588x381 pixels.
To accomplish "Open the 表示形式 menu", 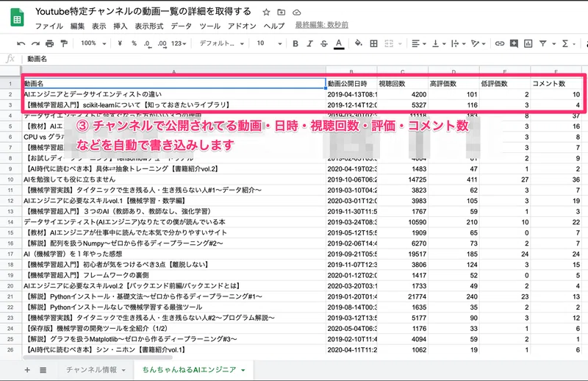I will pos(149,26).
